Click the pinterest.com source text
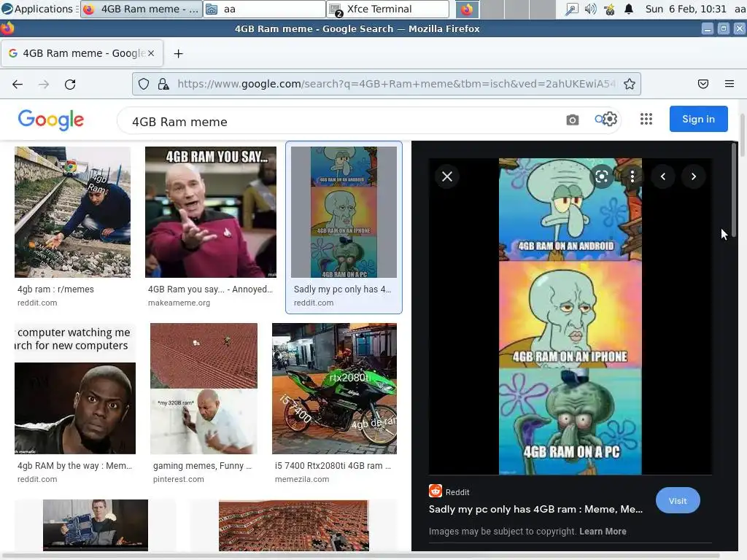The width and height of the screenshot is (747, 560). (x=178, y=480)
